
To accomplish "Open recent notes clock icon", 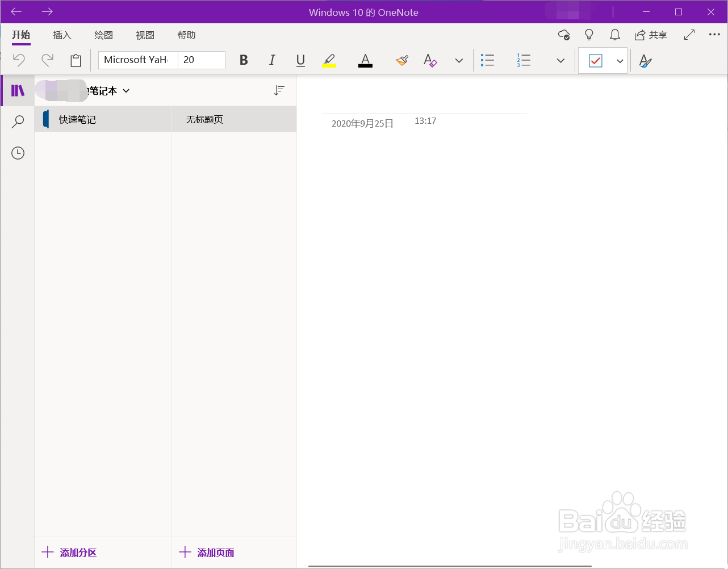I will tap(18, 153).
